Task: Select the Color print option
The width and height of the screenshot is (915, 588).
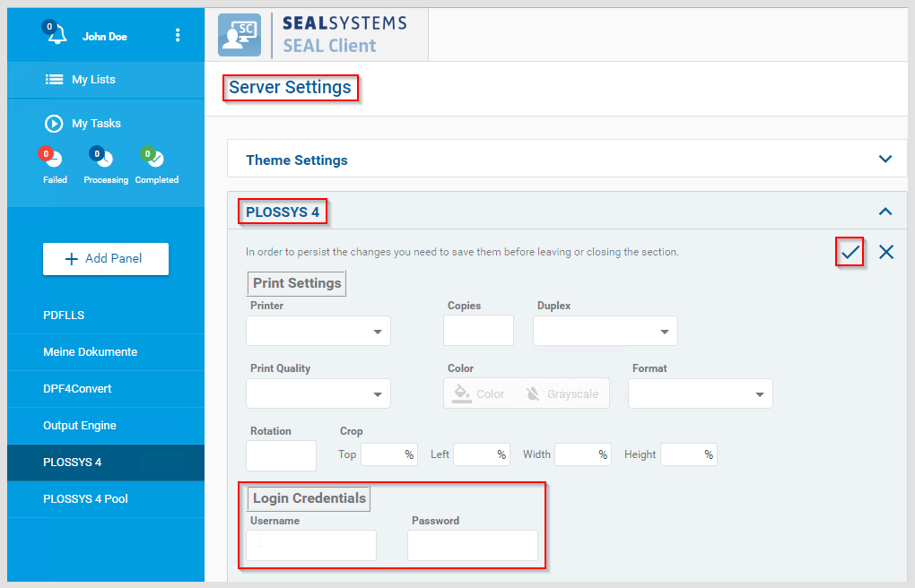Action: coord(480,393)
